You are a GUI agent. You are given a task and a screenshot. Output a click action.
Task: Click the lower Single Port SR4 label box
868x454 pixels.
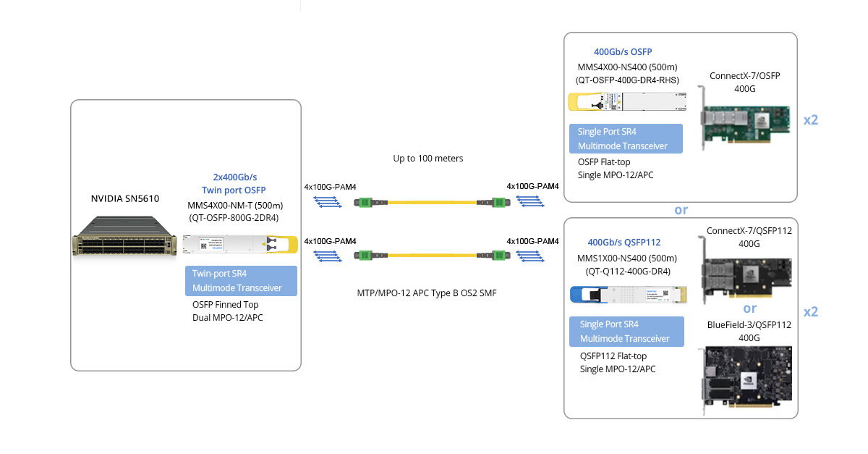point(626,332)
